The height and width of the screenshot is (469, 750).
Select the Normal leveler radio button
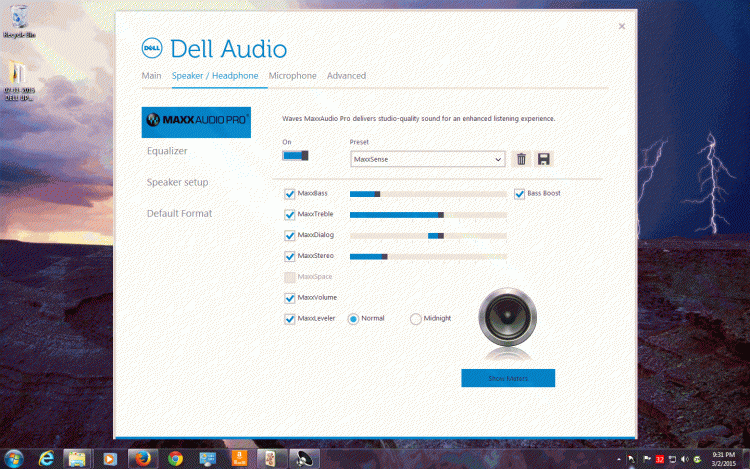353,319
